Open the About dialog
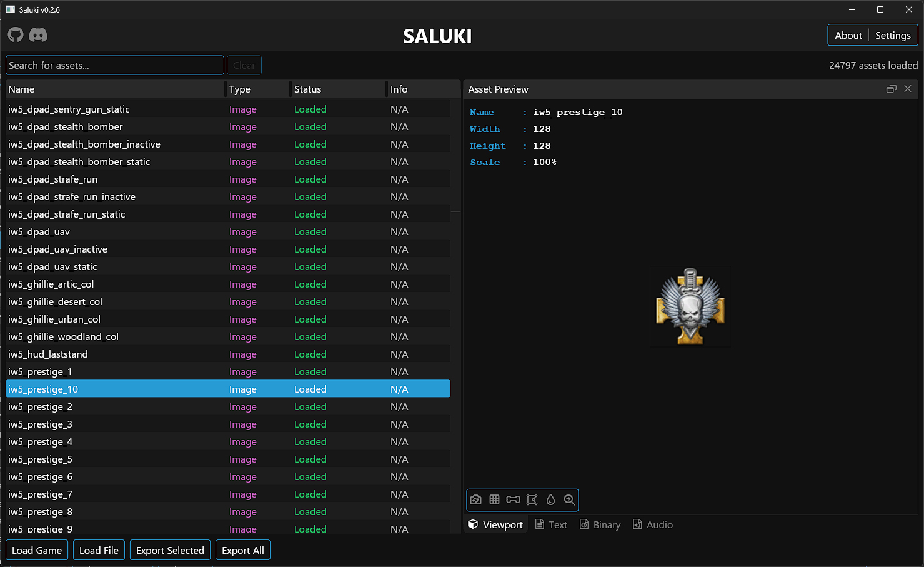 [x=848, y=35]
